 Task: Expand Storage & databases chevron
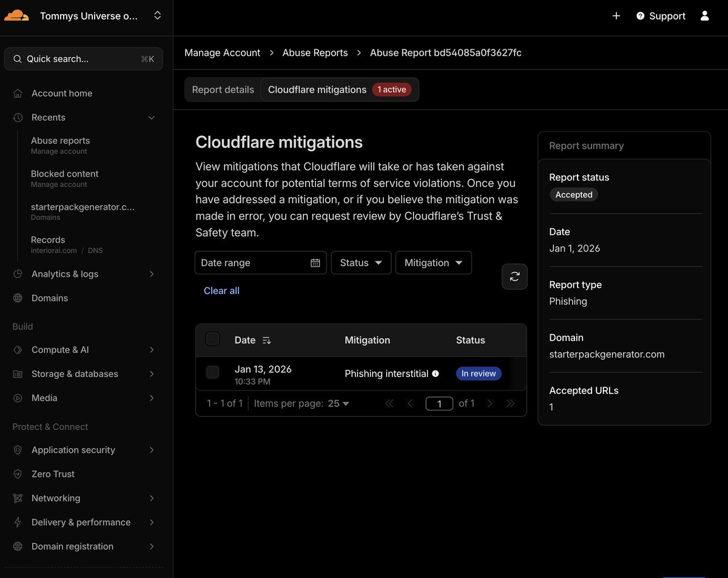tap(152, 374)
